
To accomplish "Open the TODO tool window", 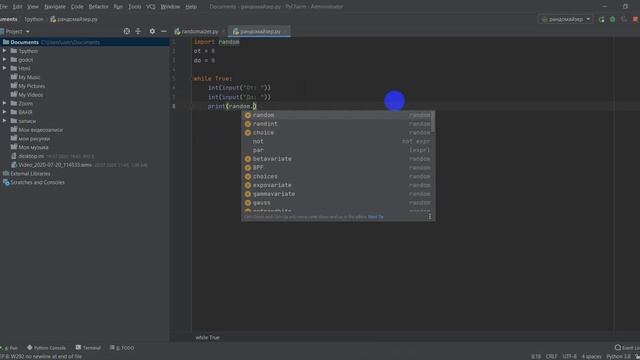I will (x=122, y=348).
